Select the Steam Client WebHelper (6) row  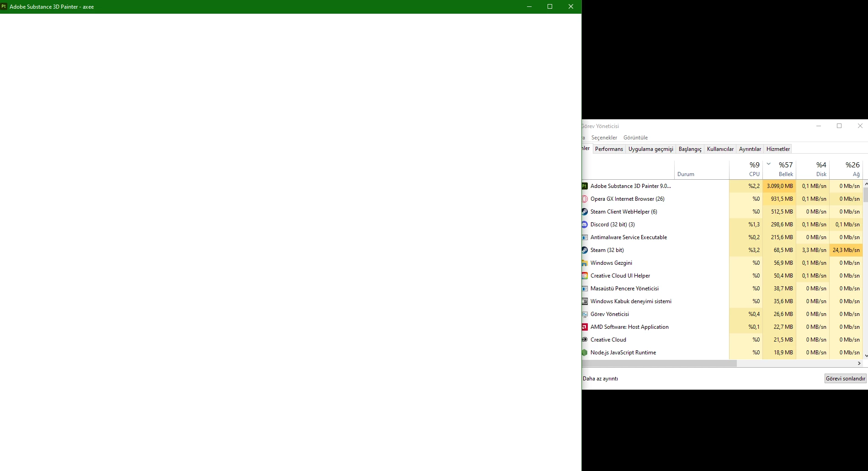pyautogui.click(x=722, y=212)
